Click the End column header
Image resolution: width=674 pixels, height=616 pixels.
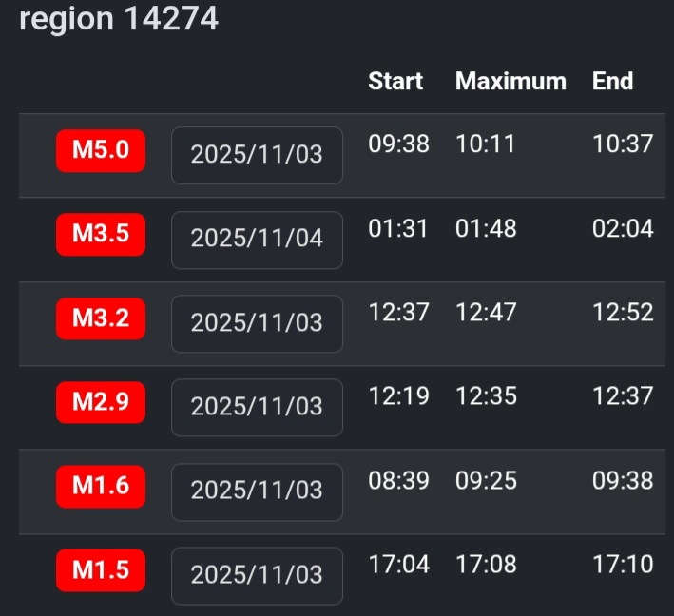612,82
